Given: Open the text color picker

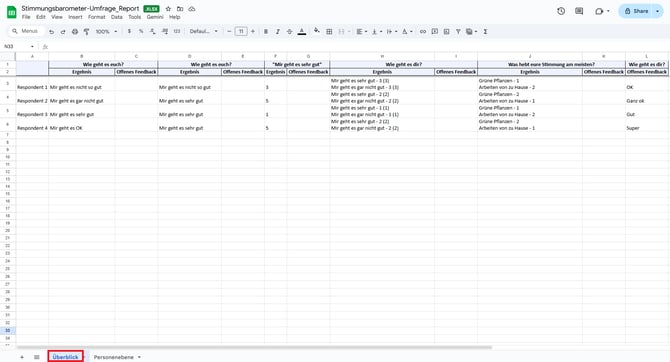Looking at the screenshot, I should coord(302,32).
